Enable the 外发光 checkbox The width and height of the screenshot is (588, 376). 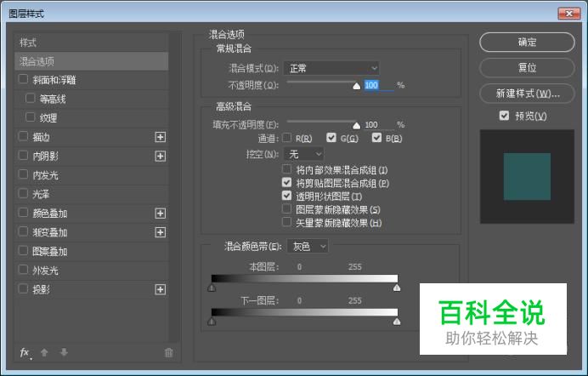tap(23, 270)
